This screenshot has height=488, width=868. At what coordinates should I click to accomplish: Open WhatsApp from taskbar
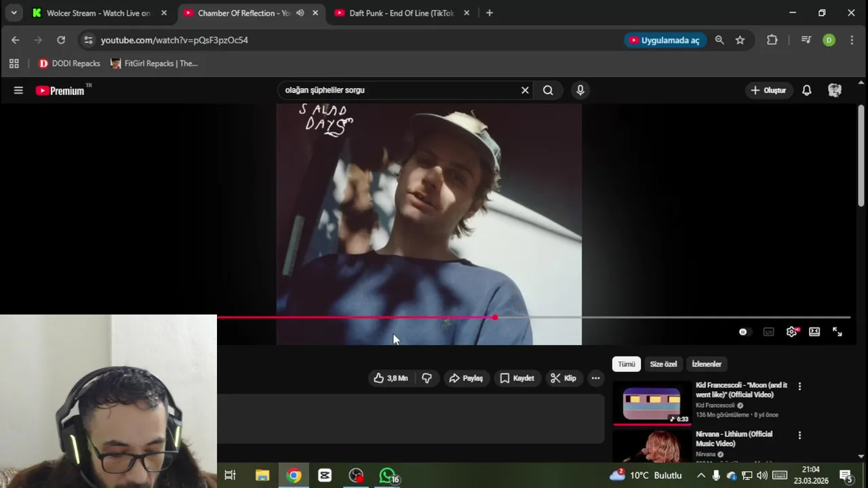tap(387, 476)
